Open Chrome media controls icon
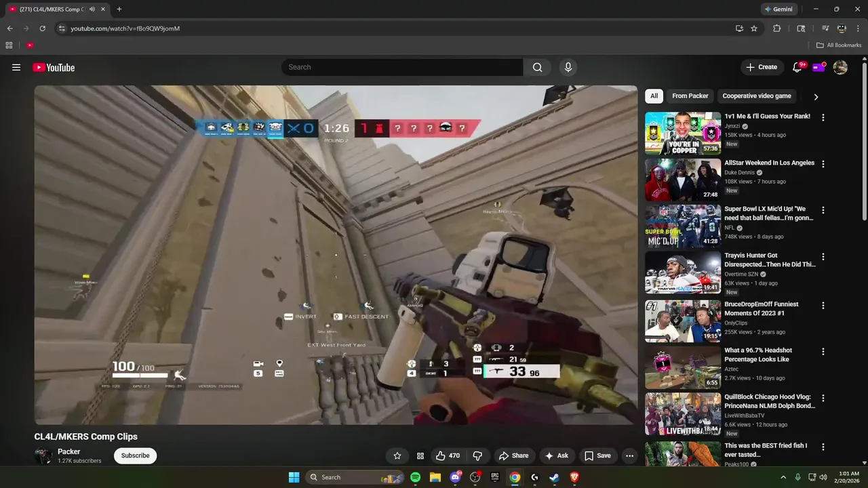Image resolution: width=868 pixels, height=488 pixels. (825, 28)
